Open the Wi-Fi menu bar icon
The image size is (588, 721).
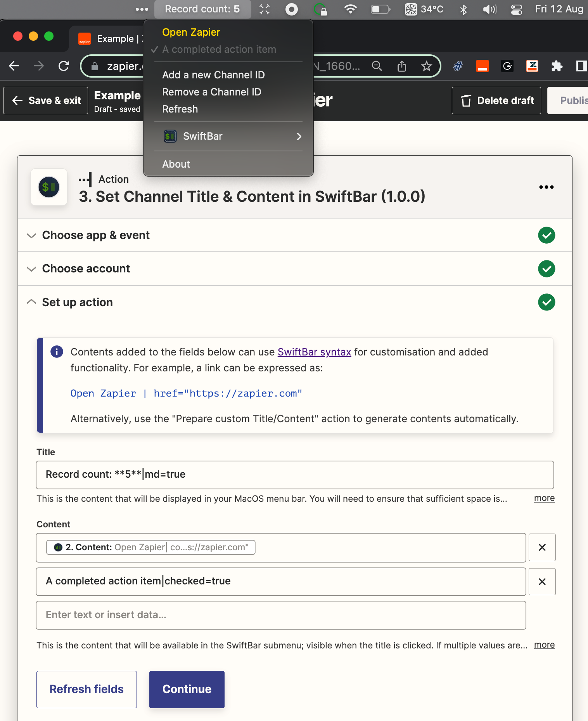point(351,9)
